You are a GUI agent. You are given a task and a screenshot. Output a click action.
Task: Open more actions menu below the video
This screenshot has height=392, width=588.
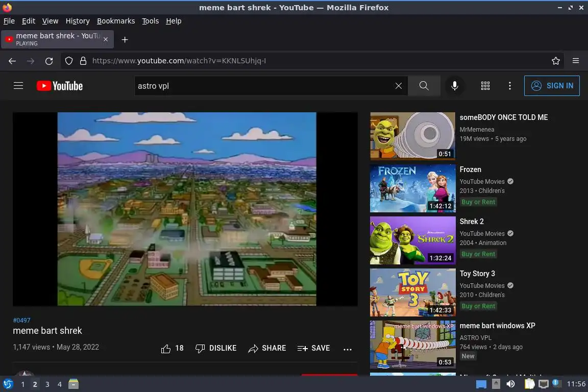point(348,349)
